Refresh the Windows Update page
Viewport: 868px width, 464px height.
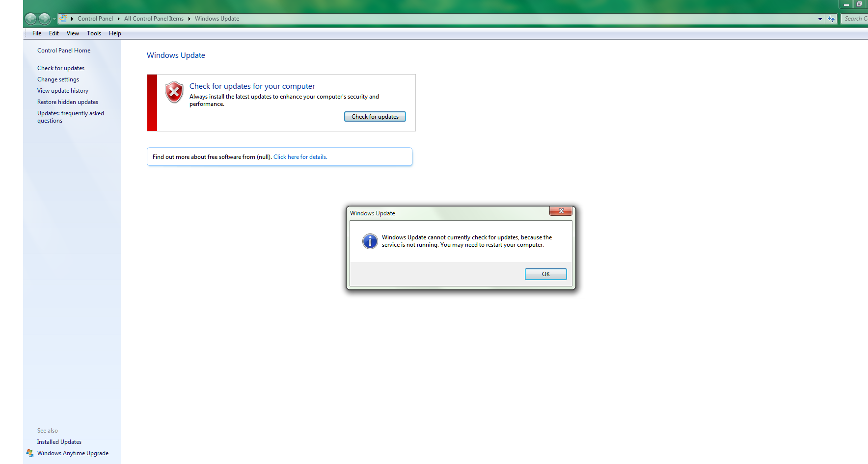(x=831, y=19)
